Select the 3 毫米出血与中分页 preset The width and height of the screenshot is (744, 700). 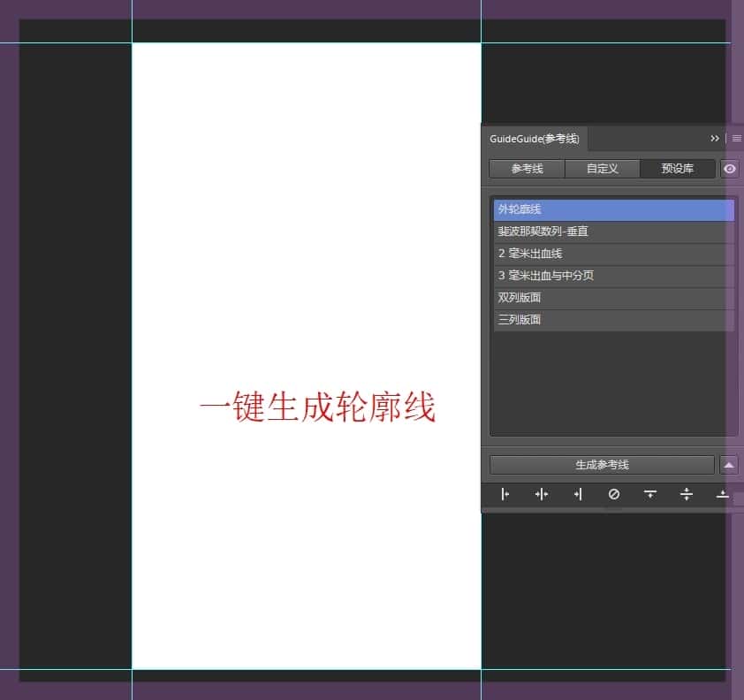click(613, 276)
